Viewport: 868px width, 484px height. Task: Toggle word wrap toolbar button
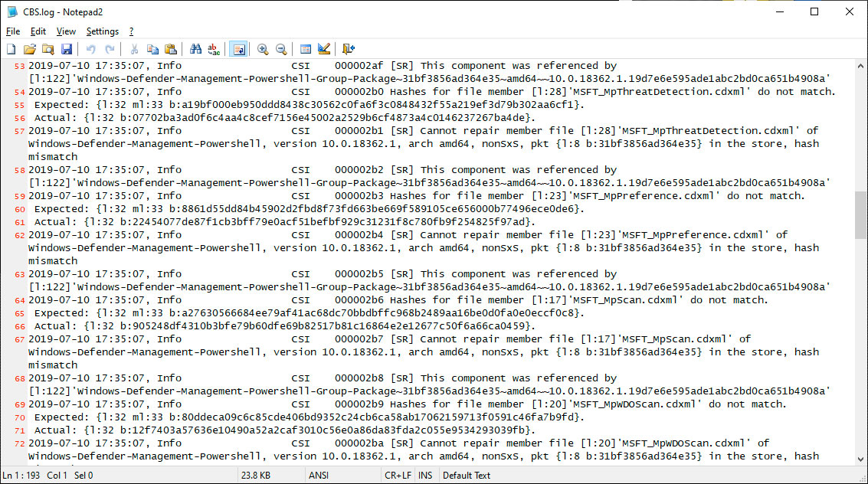[x=238, y=49]
